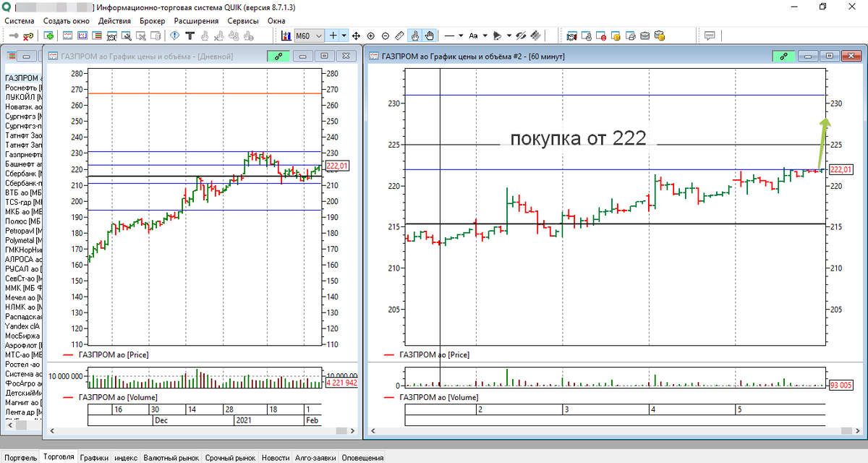
Task: Click the window with gold coins icon
Action: click(x=615, y=35)
